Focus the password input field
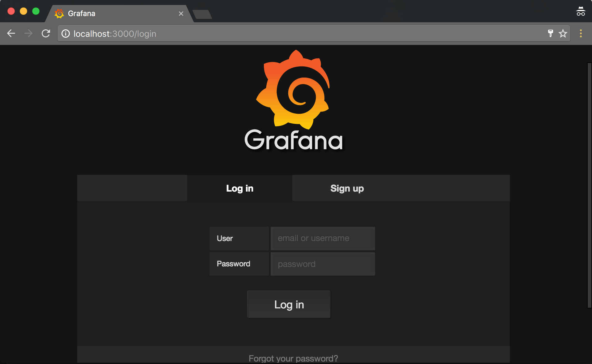Viewport: 592px width, 364px height. pyautogui.click(x=323, y=264)
